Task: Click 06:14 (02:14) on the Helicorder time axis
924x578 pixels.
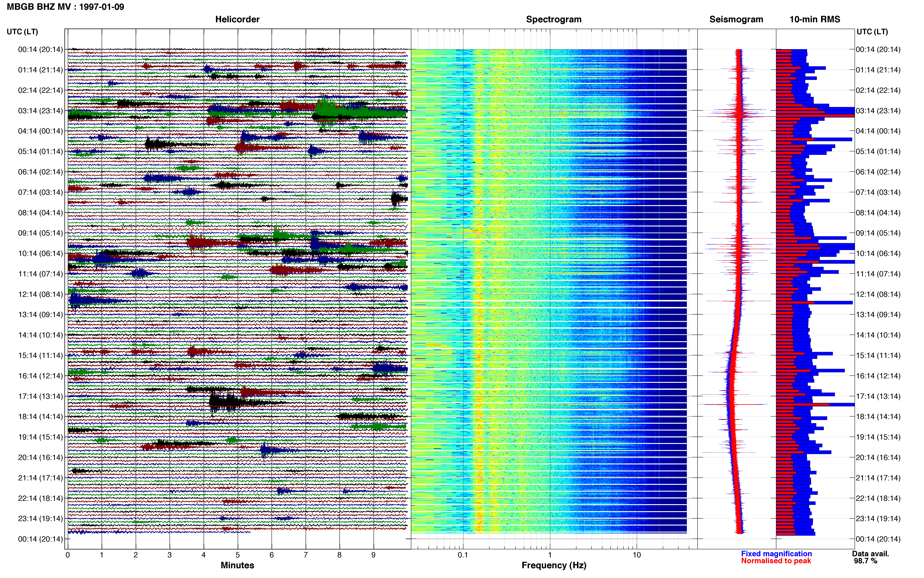Action: click(x=41, y=172)
